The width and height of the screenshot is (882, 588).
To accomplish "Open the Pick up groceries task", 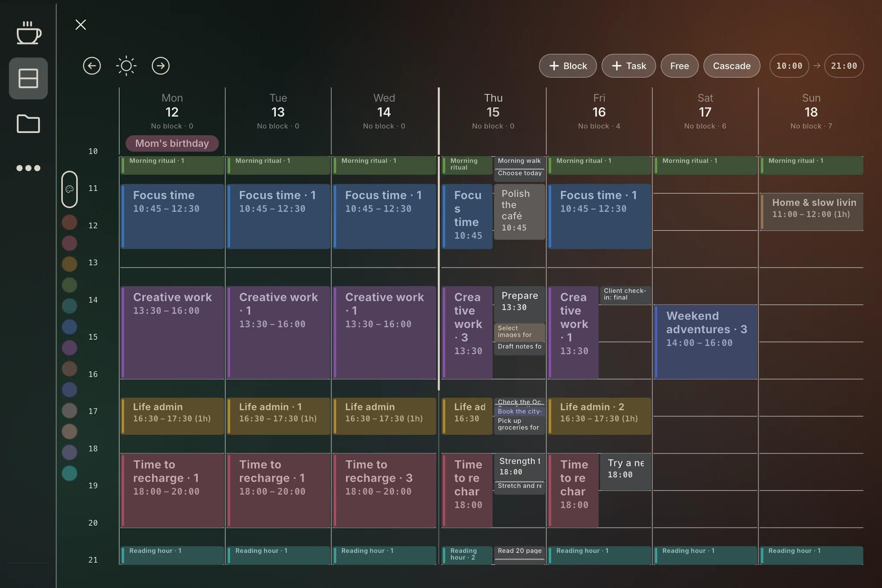I will (519, 425).
